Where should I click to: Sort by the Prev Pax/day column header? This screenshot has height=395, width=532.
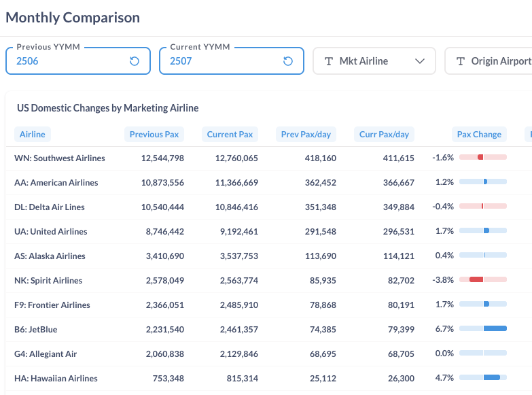pyautogui.click(x=306, y=134)
